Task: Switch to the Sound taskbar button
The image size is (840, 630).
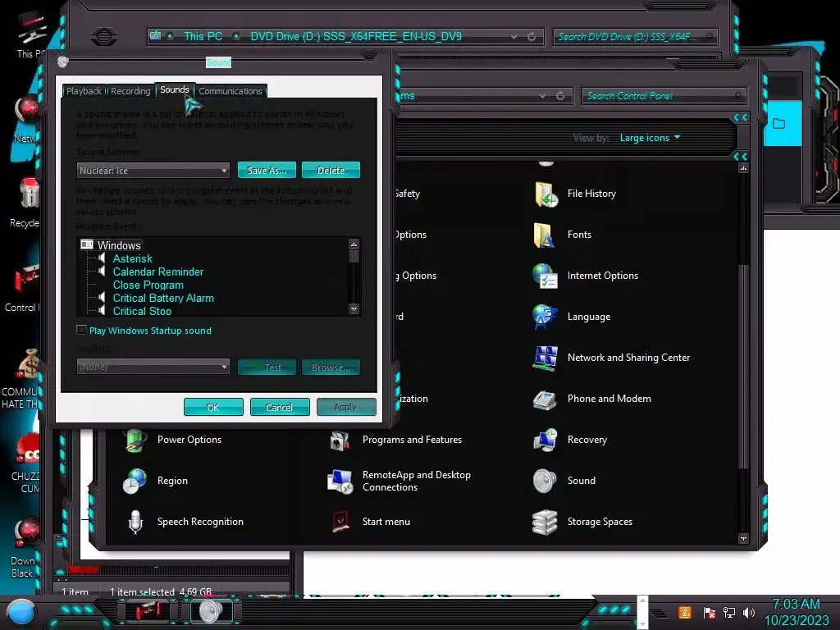Action: click(212, 611)
